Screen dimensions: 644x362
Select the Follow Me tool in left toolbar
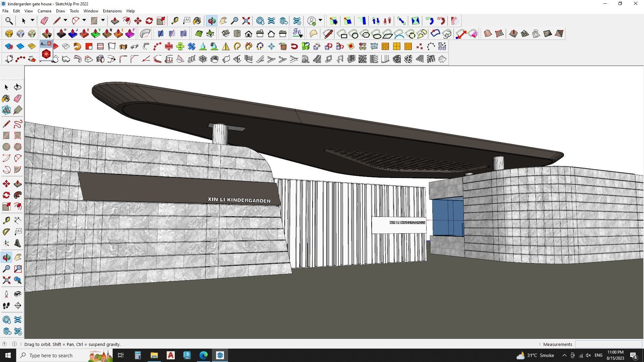tap(18, 195)
